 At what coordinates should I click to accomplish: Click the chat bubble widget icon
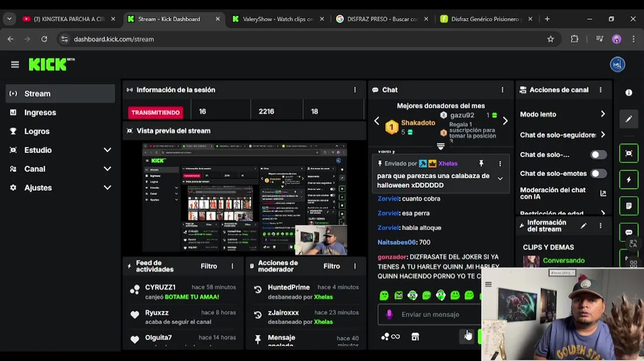629,233
